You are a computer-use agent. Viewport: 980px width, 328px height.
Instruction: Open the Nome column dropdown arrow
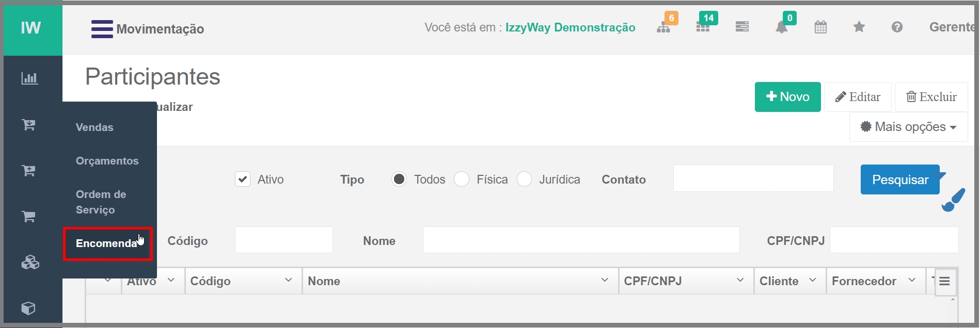point(605,280)
